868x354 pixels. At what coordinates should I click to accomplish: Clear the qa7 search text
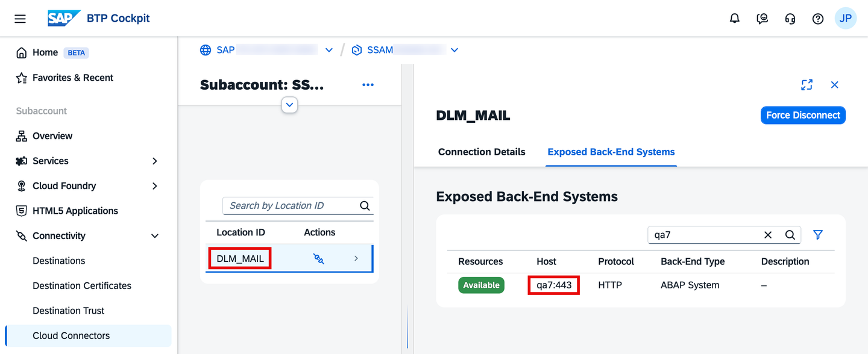768,235
